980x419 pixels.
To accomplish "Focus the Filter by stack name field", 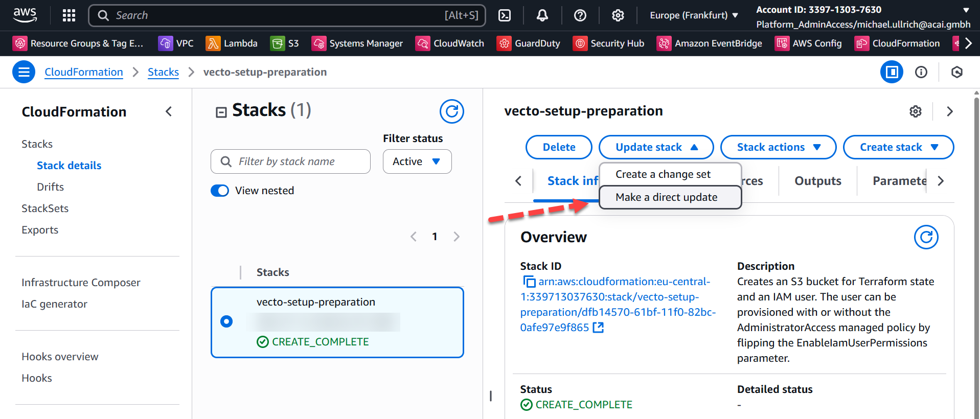I will tap(290, 161).
